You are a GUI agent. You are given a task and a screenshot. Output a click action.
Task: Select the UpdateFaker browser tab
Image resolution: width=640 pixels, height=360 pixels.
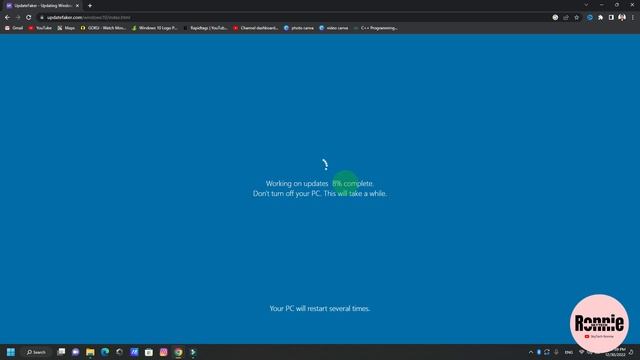[42, 6]
